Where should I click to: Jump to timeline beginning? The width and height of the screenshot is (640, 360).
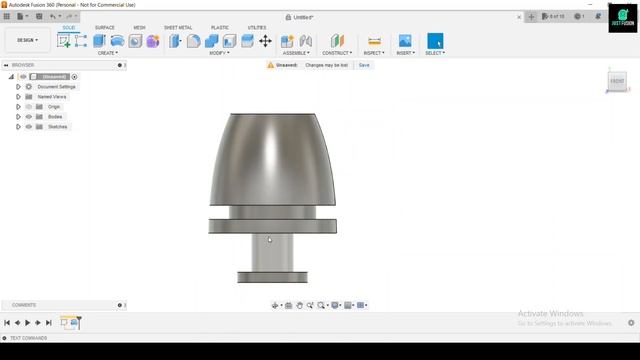[7, 322]
